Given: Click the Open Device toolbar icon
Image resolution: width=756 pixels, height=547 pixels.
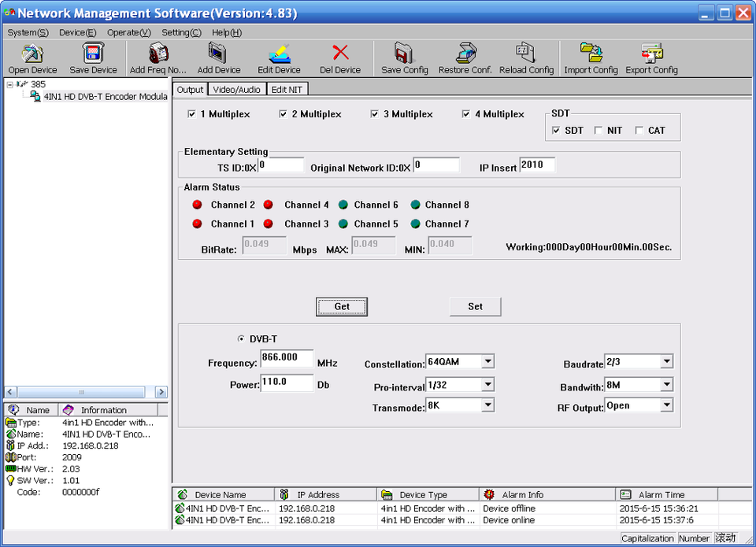Looking at the screenshot, I should point(32,54).
